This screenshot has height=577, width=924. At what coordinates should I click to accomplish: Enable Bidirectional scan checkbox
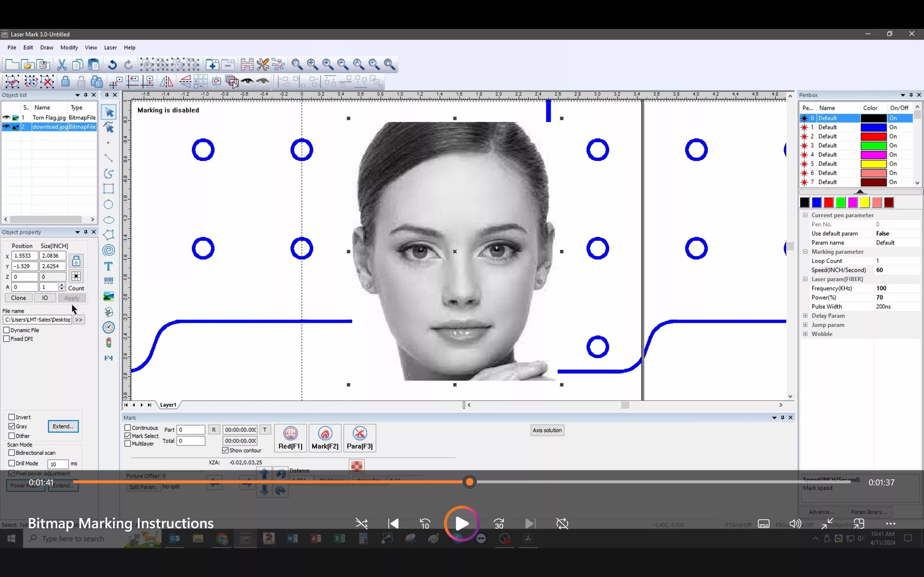[12, 453]
